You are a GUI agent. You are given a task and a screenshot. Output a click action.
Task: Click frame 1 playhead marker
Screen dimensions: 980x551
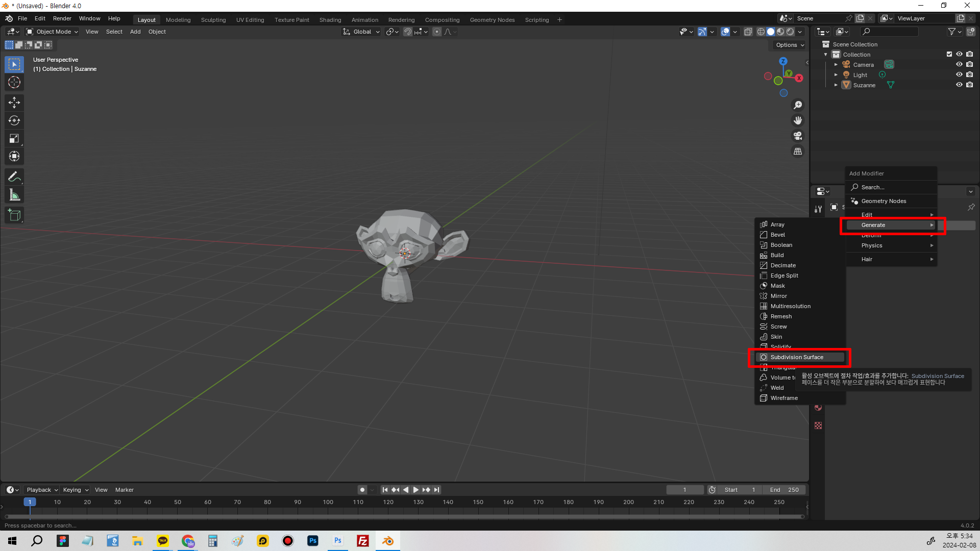click(x=30, y=502)
